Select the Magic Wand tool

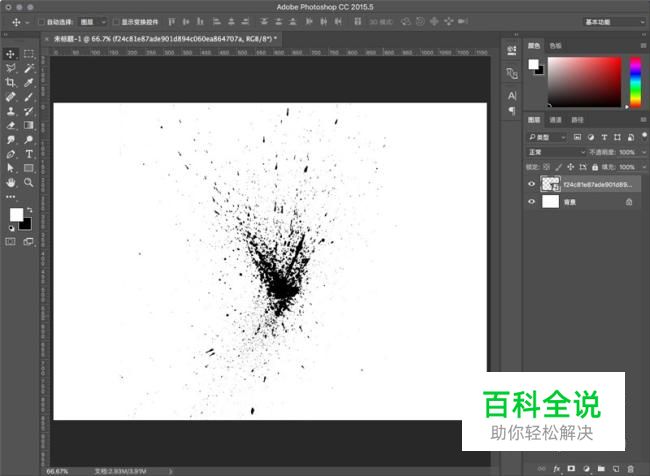pyautogui.click(x=29, y=68)
